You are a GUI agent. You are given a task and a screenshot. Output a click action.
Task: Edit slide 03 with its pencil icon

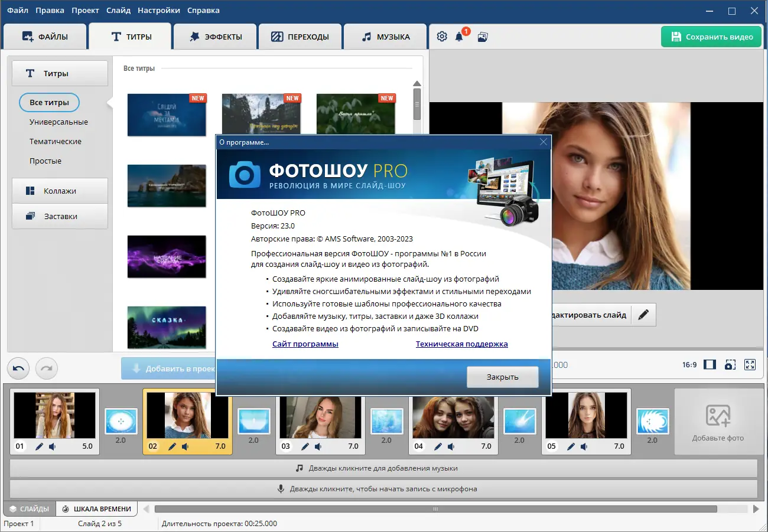(x=305, y=446)
